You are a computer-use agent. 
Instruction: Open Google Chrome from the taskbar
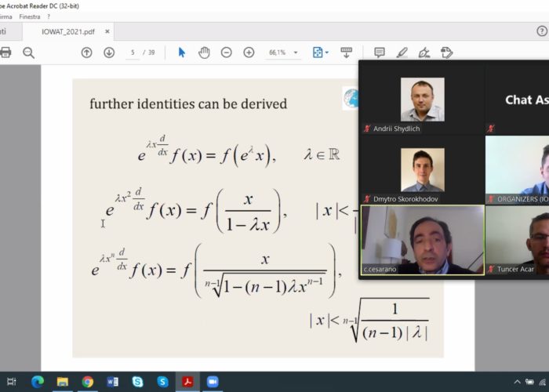coord(88,382)
